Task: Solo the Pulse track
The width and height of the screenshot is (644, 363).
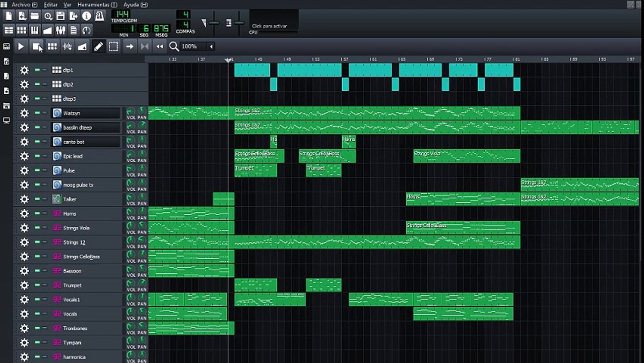Action: point(44,170)
